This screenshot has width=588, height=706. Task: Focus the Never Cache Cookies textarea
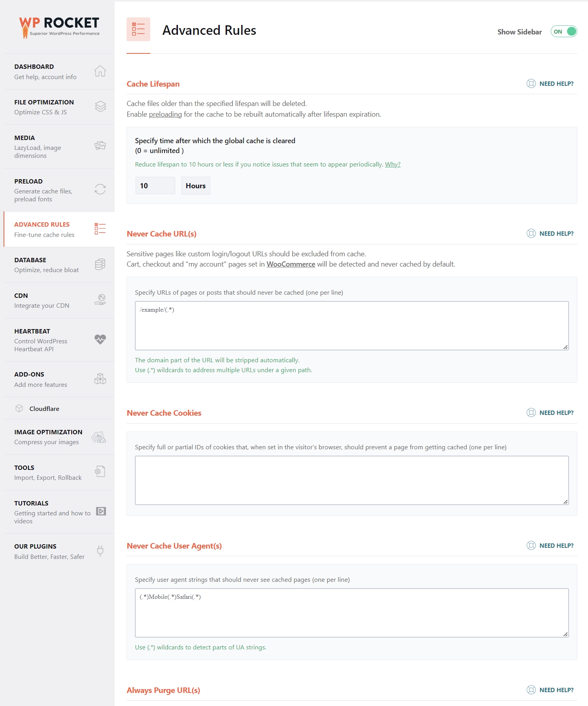pyautogui.click(x=352, y=480)
